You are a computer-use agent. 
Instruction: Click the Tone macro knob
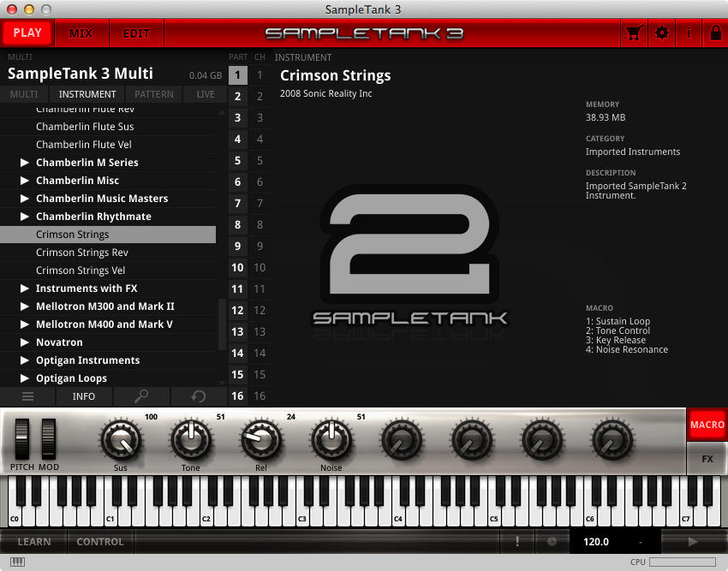191,440
